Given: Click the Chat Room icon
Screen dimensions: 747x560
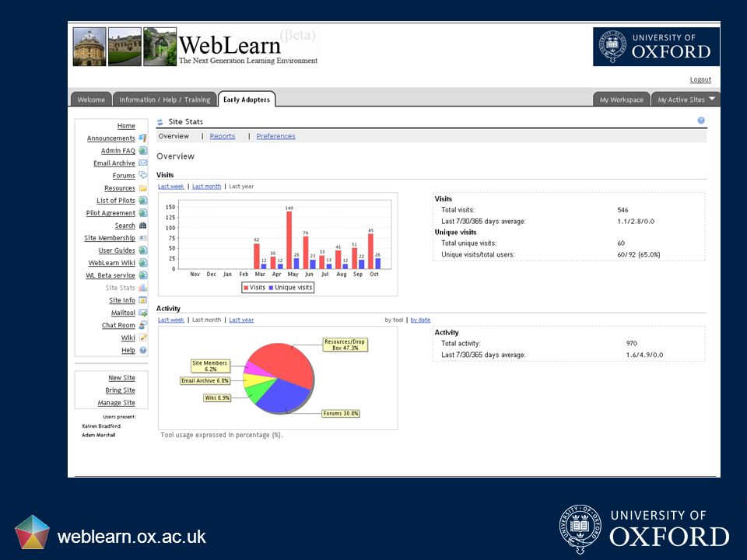Looking at the screenshot, I should 142,325.
